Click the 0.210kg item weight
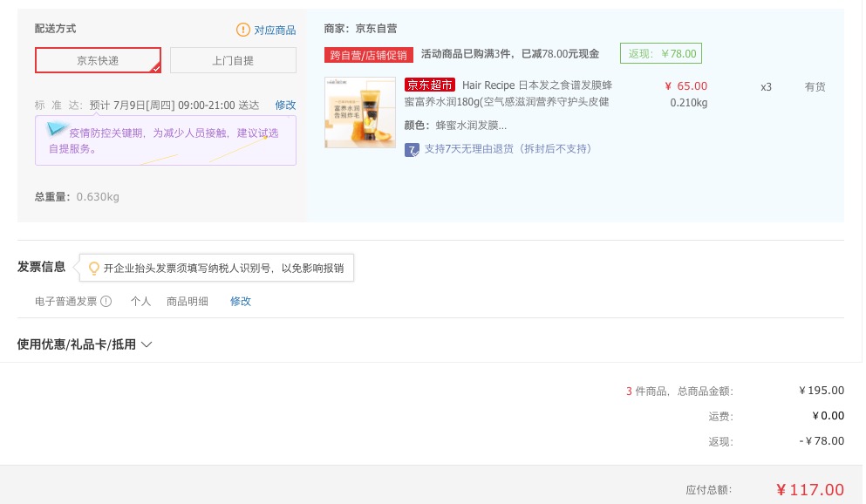The height and width of the screenshot is (504, 866). click(689, 103)
